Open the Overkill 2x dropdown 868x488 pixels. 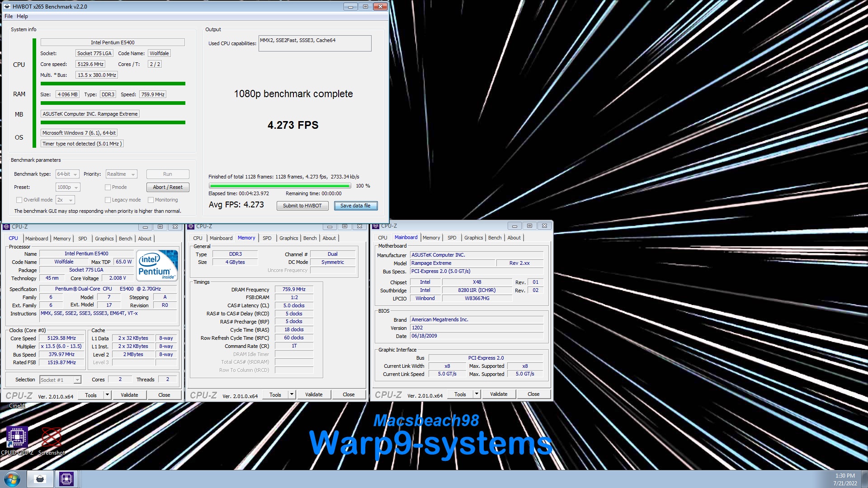[65, 200]
